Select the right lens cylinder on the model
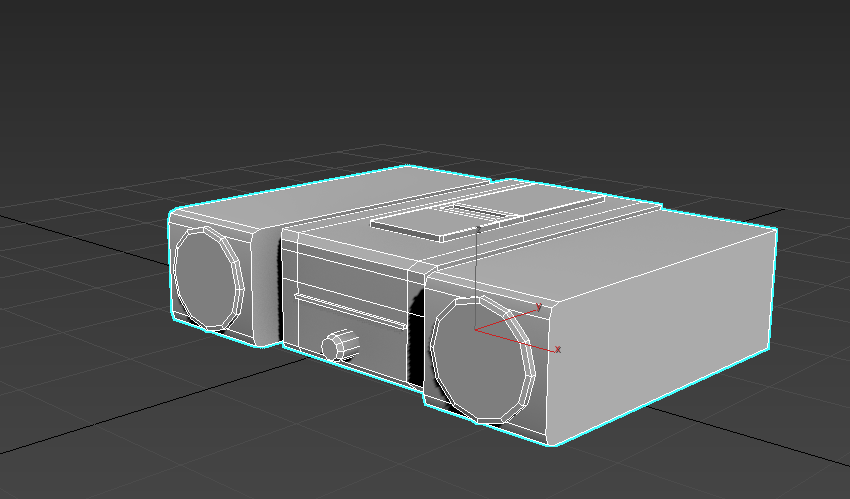This screenshot has width=850, height=499. (482, 359)
